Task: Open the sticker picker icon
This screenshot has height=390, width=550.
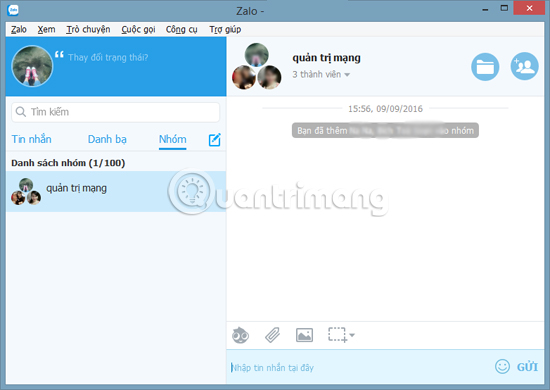Action: click(240, 335)
